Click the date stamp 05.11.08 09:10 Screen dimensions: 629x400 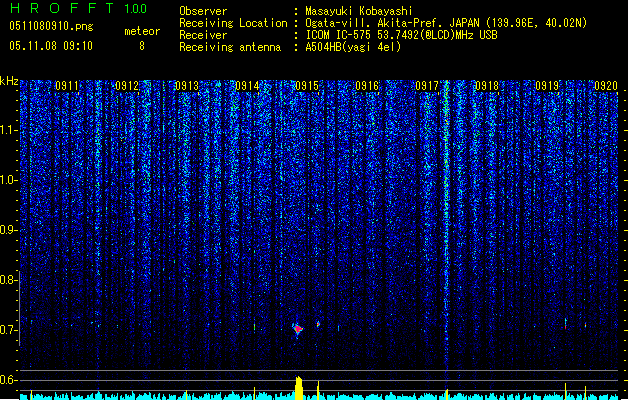(x=51, y=46)
